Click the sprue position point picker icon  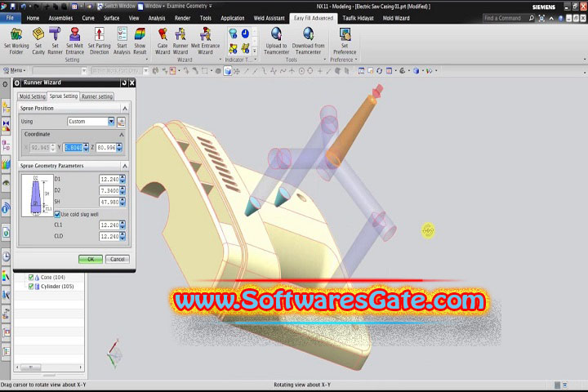[x=121, y=122]
